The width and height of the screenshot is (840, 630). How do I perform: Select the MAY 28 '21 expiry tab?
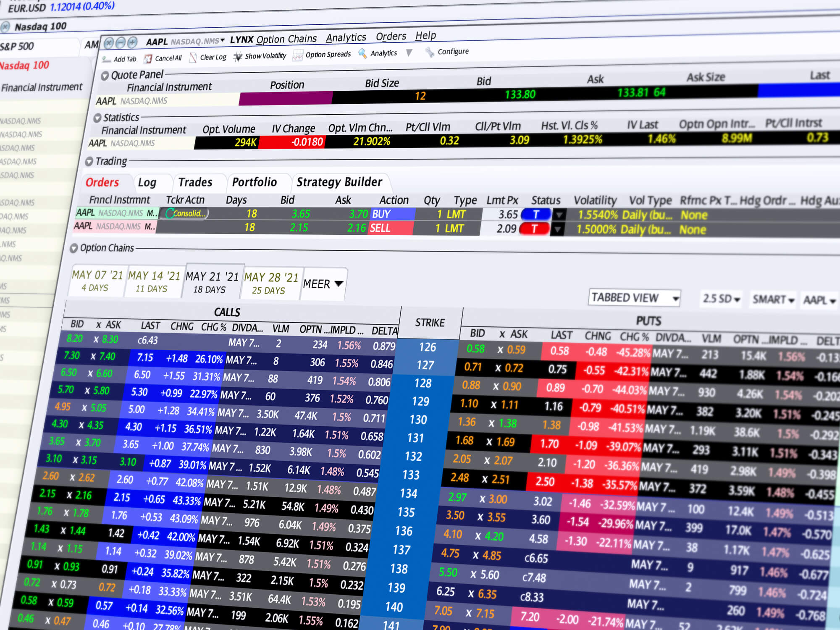[x=271, y=283]
